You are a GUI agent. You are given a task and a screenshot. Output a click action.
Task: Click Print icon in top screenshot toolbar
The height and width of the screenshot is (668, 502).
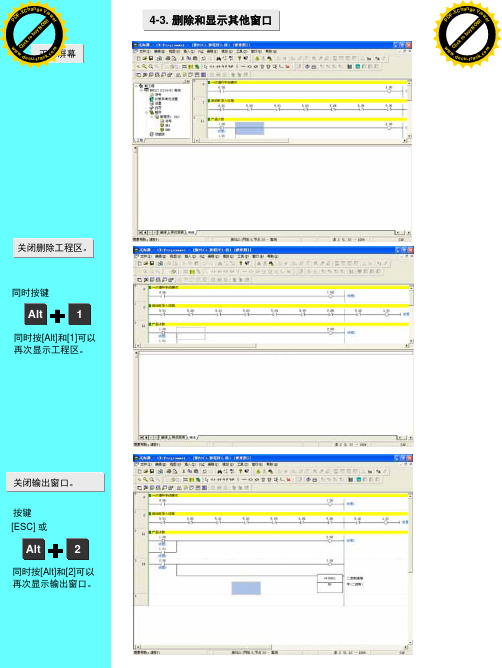coord(167,58)
